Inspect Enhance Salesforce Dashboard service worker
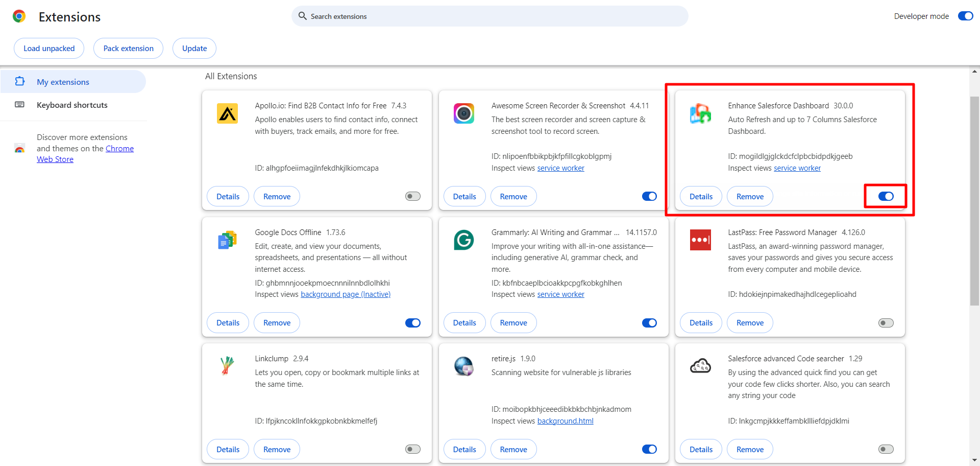This screenshot has width=980, height=466. pos(797,168)
